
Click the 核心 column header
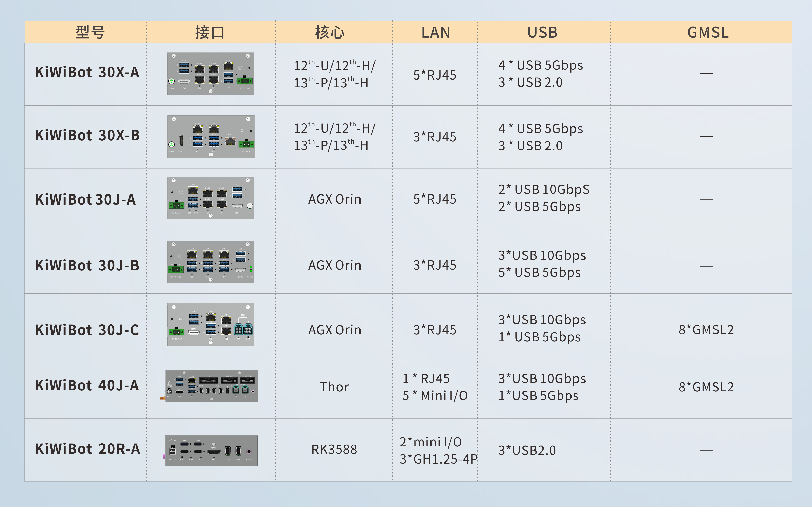pos(330,33)
